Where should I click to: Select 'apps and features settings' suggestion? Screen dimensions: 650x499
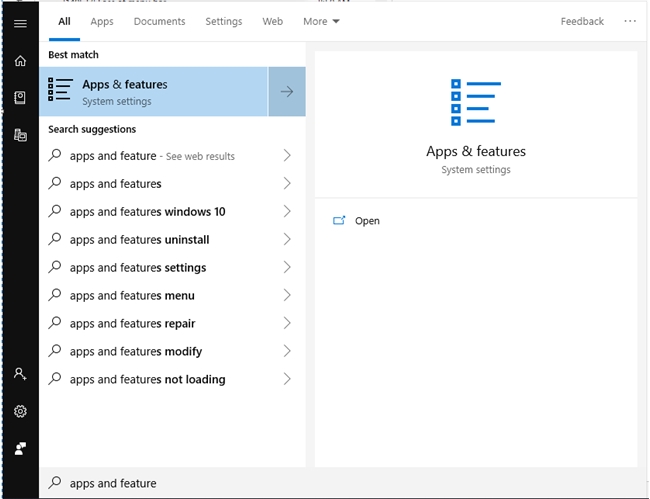(138, 268)
